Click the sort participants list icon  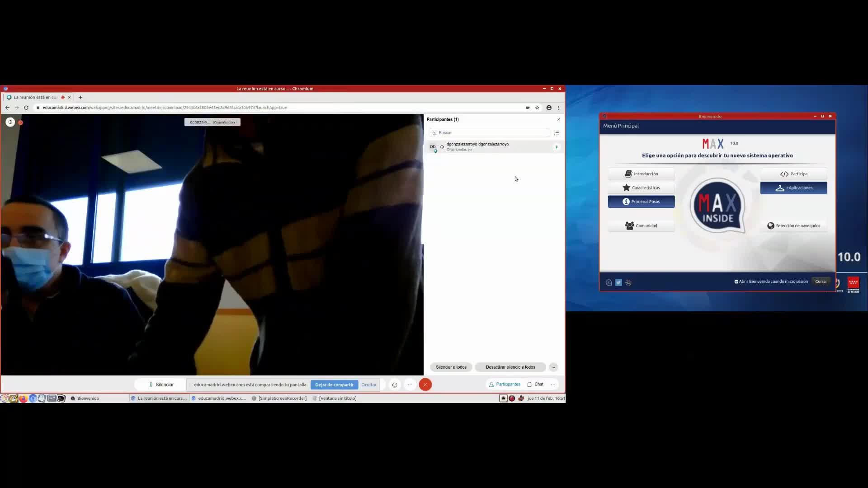557,133
